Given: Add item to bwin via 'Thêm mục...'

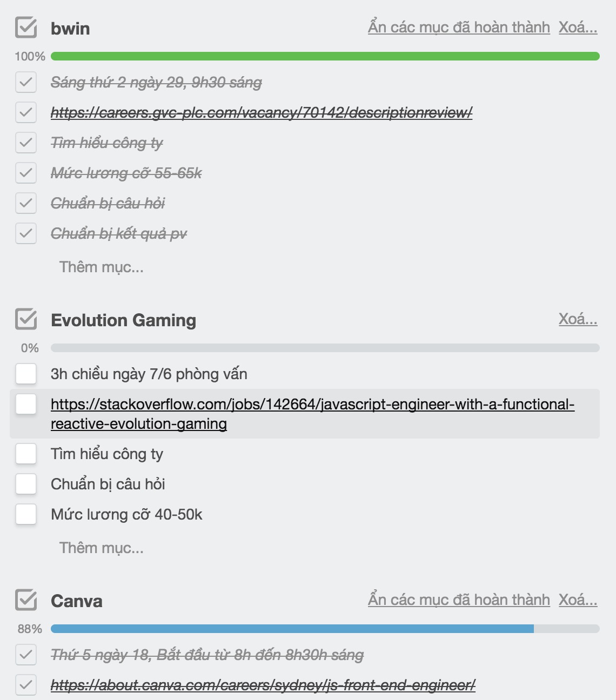Looking at the screenshot, I should (102, 267).
